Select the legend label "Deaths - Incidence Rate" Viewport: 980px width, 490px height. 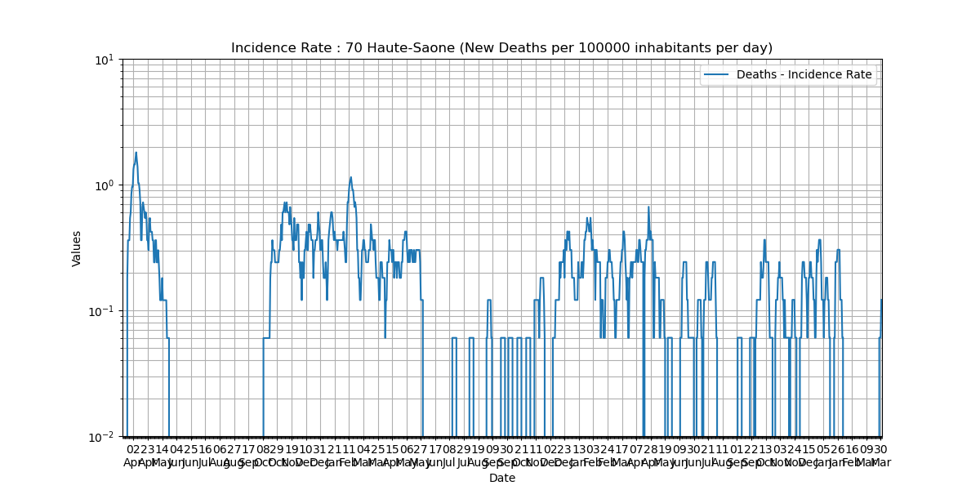point(804,75)
